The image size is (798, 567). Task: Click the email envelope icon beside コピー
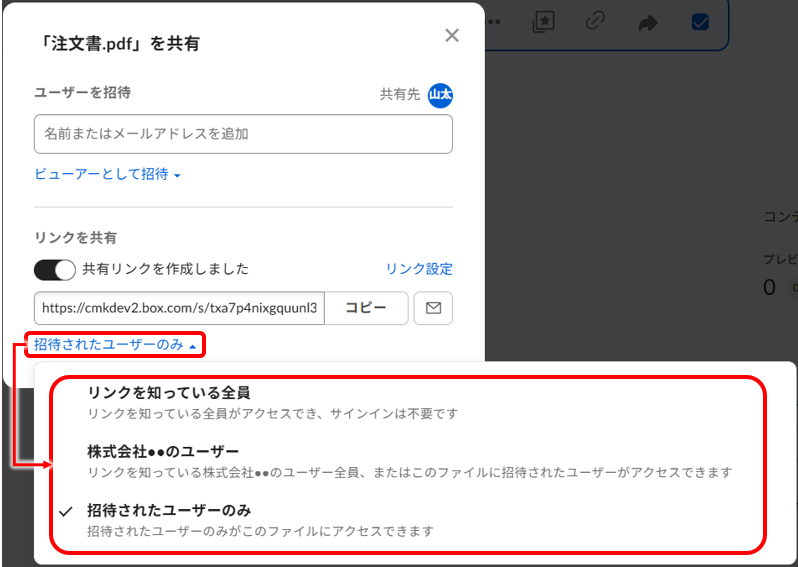click(x=433, y=308)
